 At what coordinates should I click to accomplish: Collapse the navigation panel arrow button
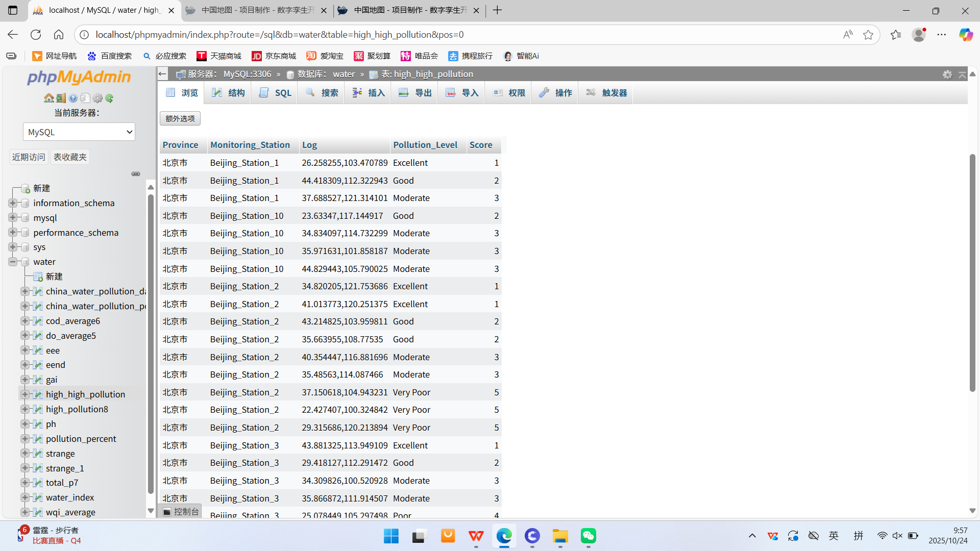pyautogui.click(x=162, y=74)
